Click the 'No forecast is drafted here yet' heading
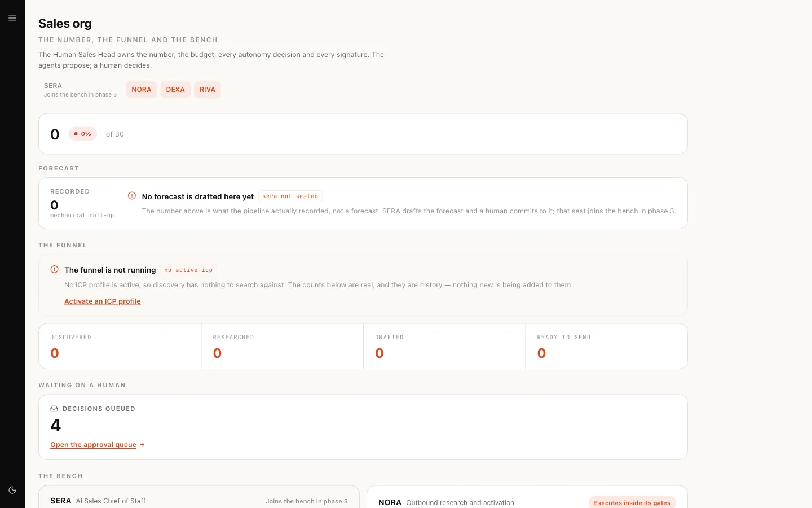Image resolution: width=812 pixels, height=508 pixels. coord(198,196)
